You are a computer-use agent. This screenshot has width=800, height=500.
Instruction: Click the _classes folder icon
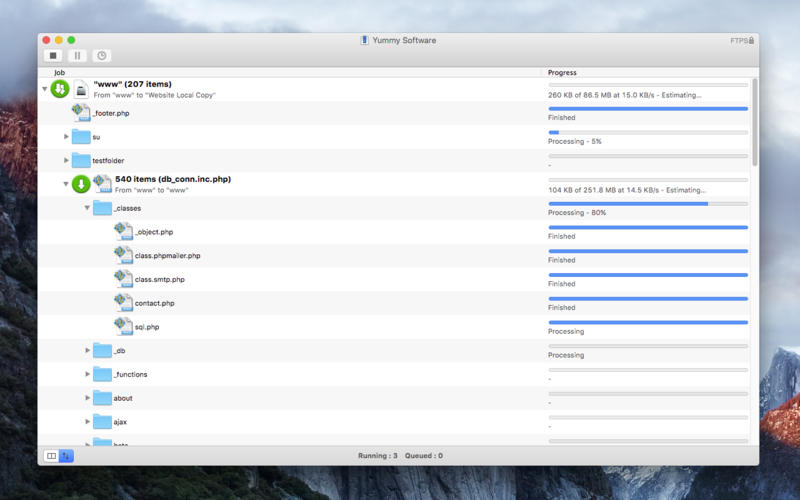pos(102,208)
